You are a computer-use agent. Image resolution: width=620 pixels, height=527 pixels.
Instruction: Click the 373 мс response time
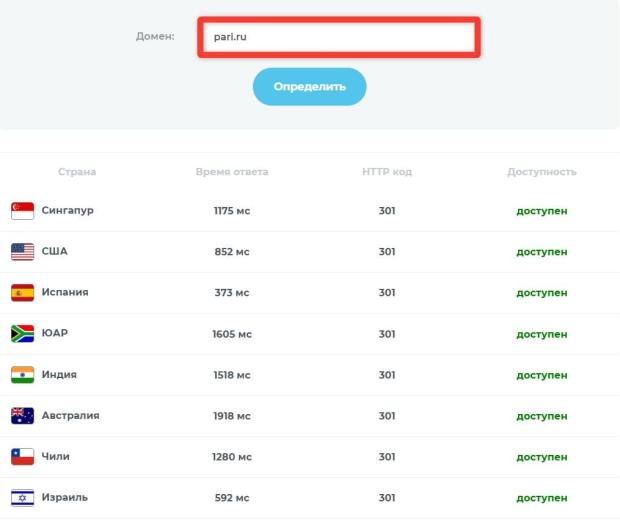click(x=232, y=293)
